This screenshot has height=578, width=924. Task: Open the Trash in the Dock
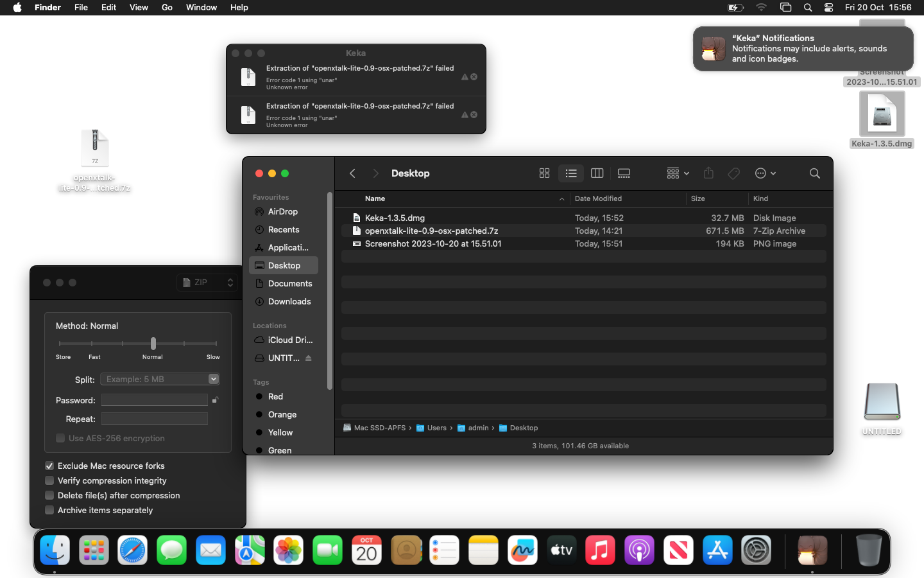(x=869, y=550)
